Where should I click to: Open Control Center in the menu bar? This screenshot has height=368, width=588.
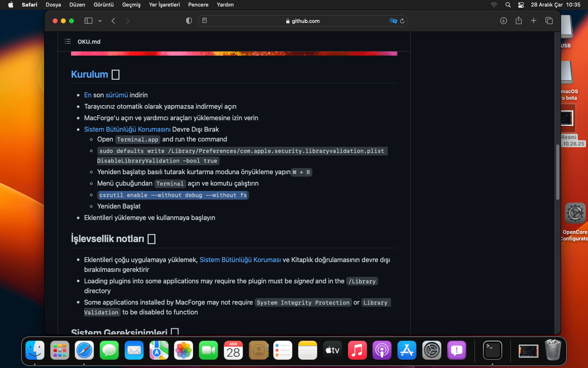tap(521, 4)
